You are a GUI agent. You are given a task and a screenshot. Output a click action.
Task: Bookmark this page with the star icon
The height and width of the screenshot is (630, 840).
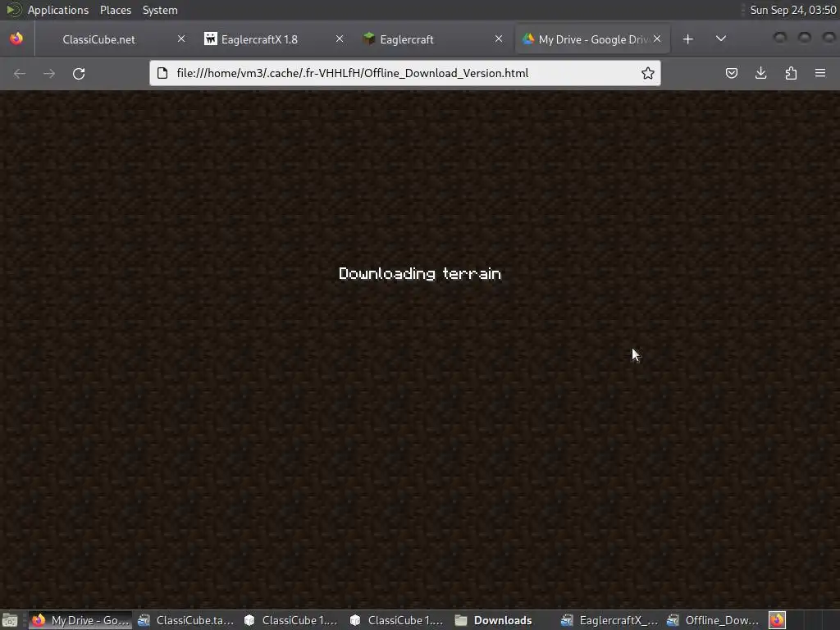click(648, 73)
